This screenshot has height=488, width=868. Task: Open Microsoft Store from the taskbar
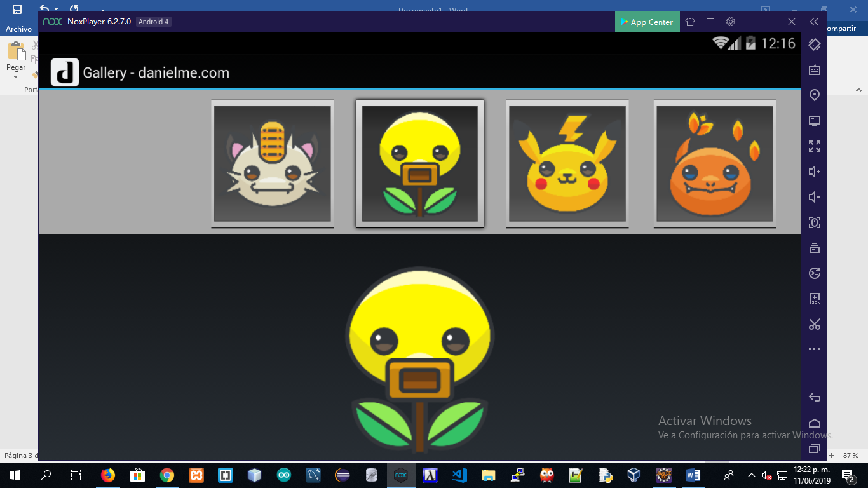(137, 475)
